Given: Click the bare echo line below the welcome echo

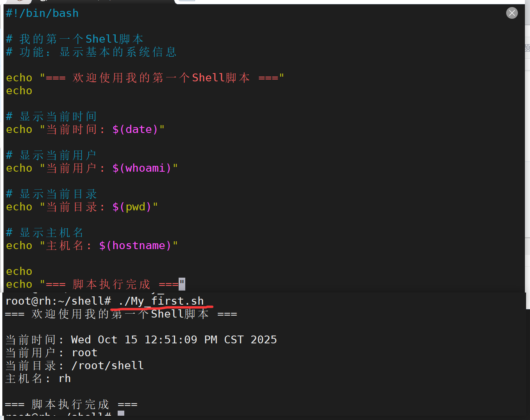Looking at the screenshot, I should click(19, 91).
